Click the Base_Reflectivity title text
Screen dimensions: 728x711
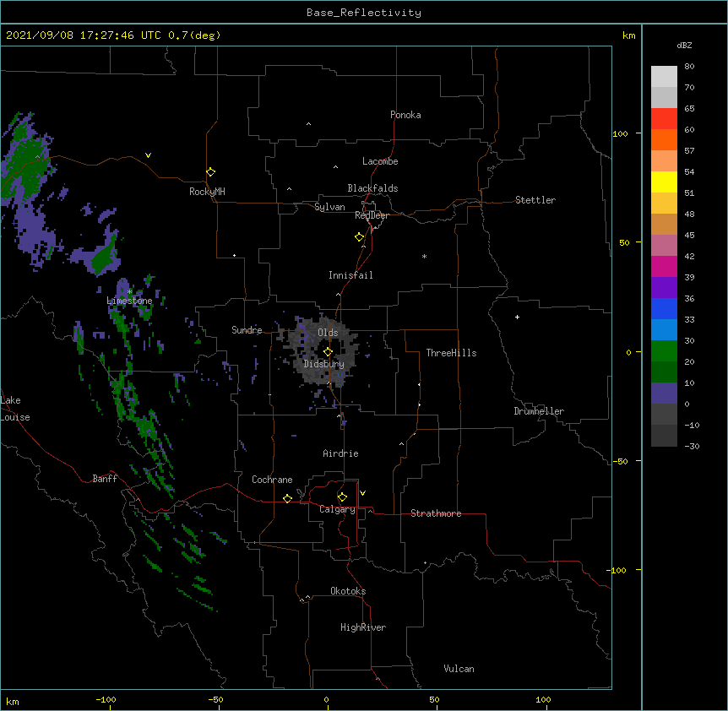[x=364, y=13]
